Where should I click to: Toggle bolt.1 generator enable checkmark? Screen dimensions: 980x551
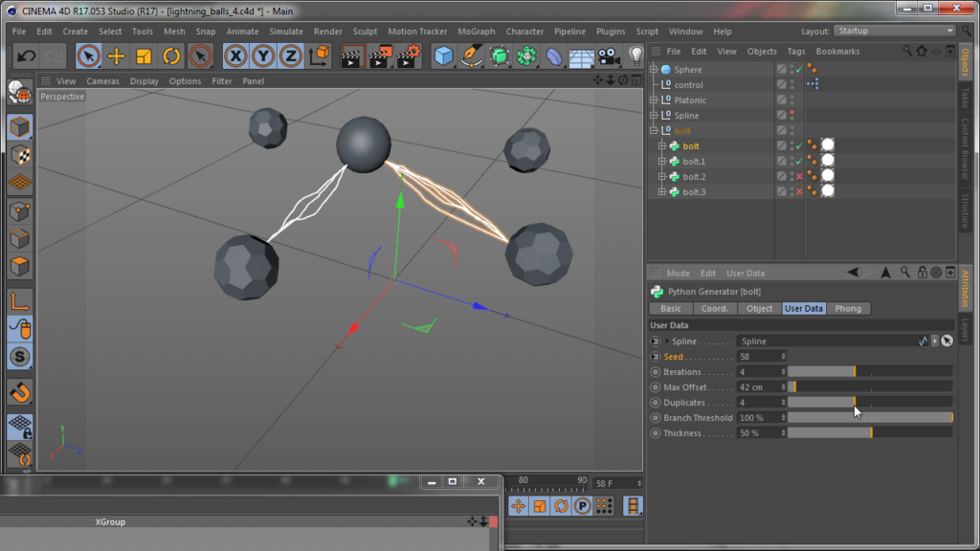(799, 161)
